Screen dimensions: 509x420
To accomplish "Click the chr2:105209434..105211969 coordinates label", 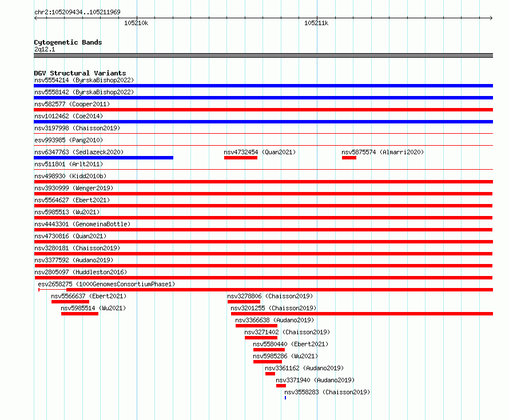I will 77,12.
